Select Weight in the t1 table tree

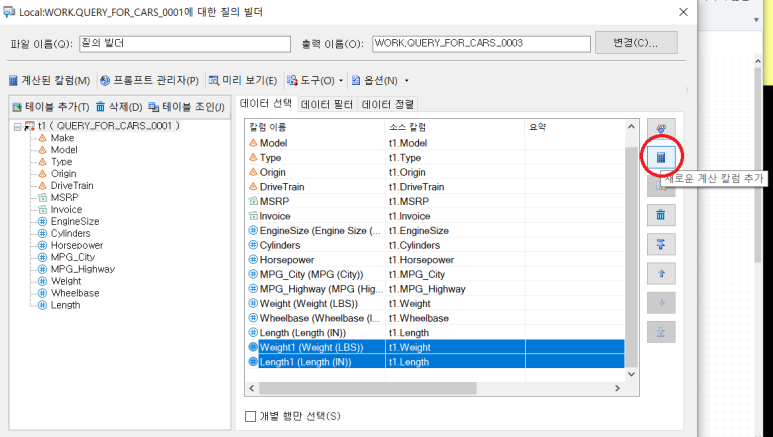66,281
